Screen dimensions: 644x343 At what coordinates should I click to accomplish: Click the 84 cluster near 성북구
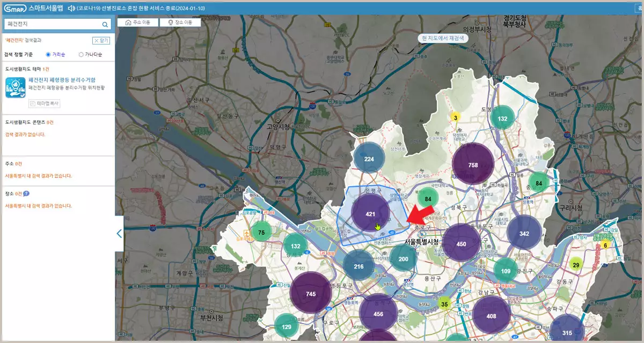pyautogui.click(x=428, y=199)
